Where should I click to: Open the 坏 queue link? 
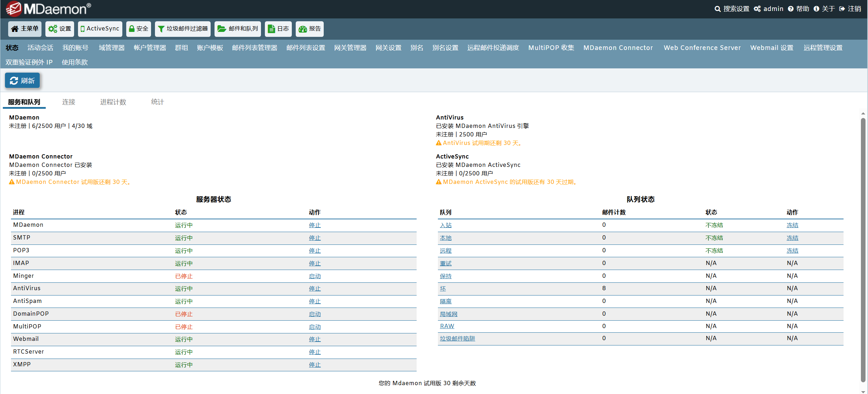[443, 289]
